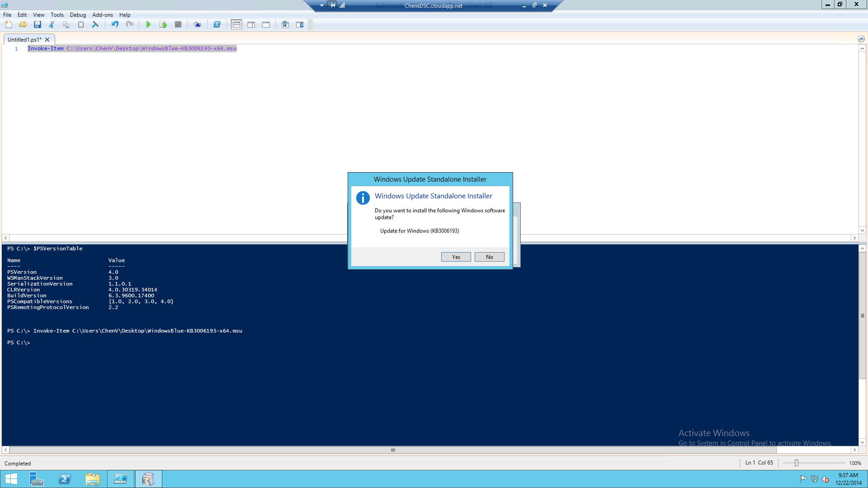Click the console horizontal scrollbar thumb
Screen dimensions: 868x488
(393, 450)
